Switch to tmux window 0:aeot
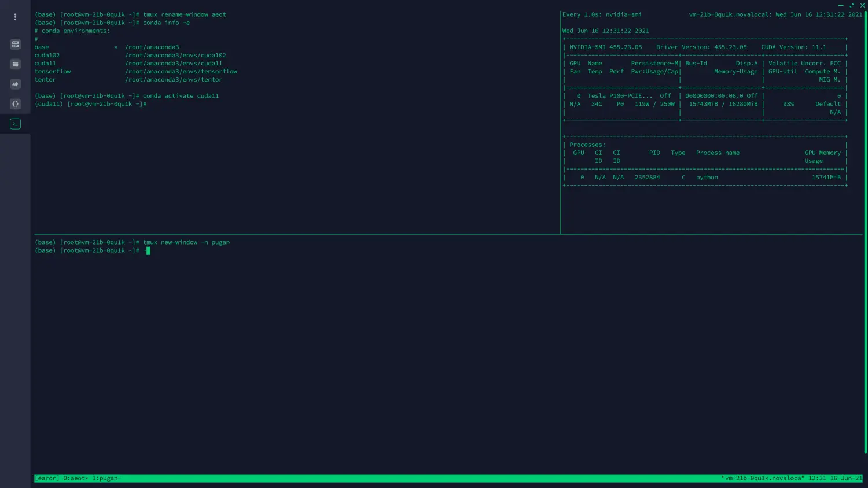The width and height of the screenshot is (868, 488). click(x=75, y=478)
